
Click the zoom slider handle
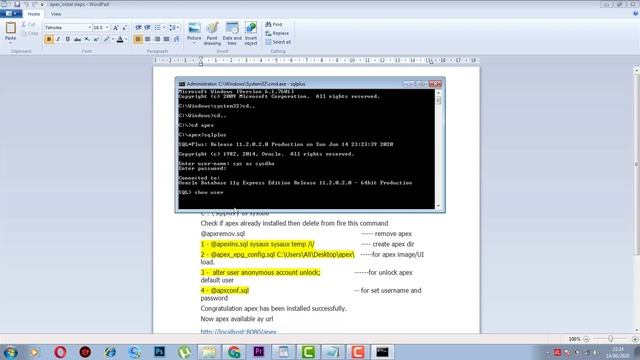click(611, 339)
